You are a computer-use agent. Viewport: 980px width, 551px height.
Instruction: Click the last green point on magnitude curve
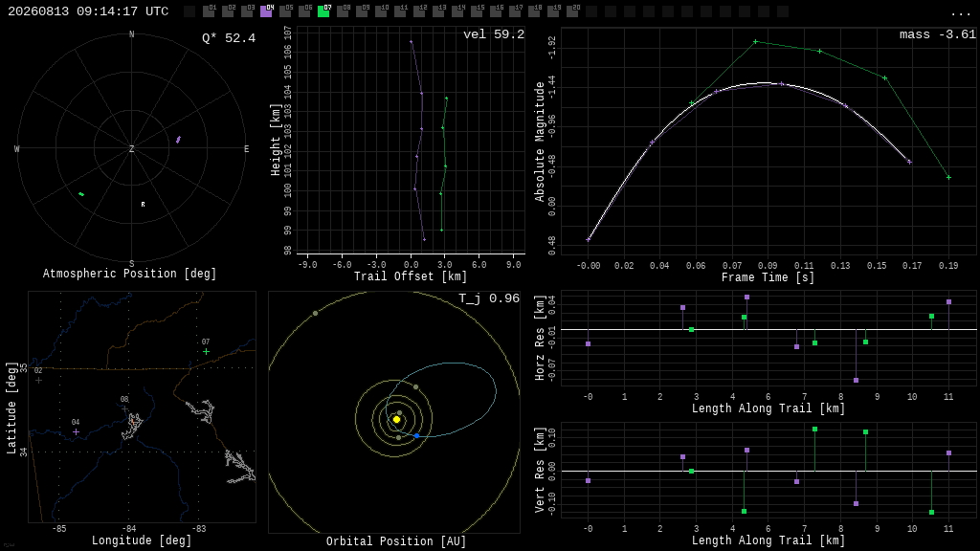948,177
